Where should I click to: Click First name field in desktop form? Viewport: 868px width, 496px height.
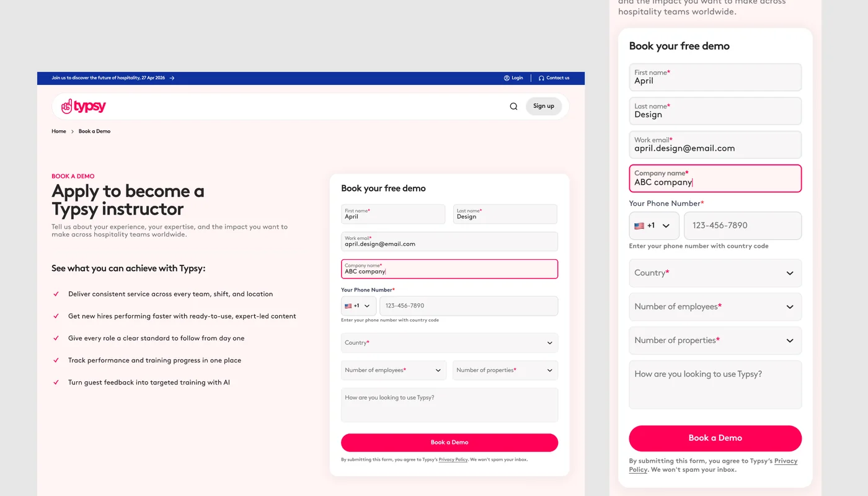coord(393,214)
